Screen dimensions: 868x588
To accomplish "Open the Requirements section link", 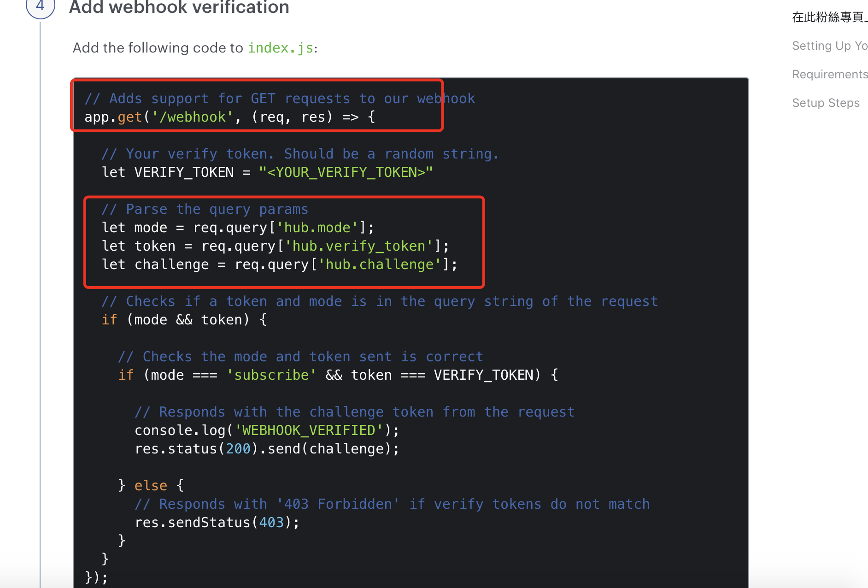I will tap(829, 74).
